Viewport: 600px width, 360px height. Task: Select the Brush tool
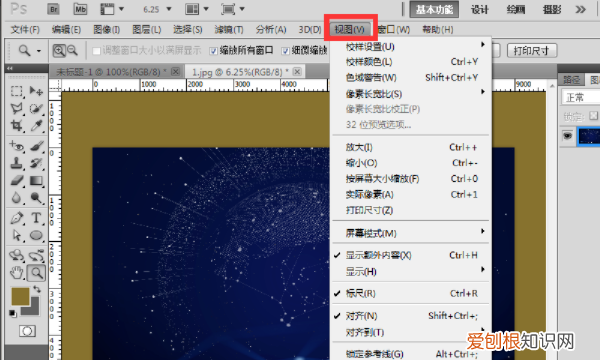(36, 146)
